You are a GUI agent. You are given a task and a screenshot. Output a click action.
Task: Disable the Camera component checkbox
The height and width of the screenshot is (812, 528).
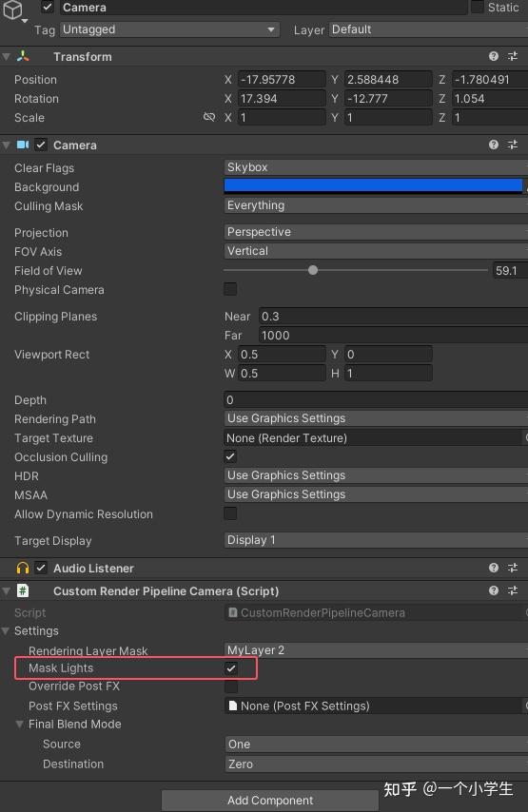40,145
